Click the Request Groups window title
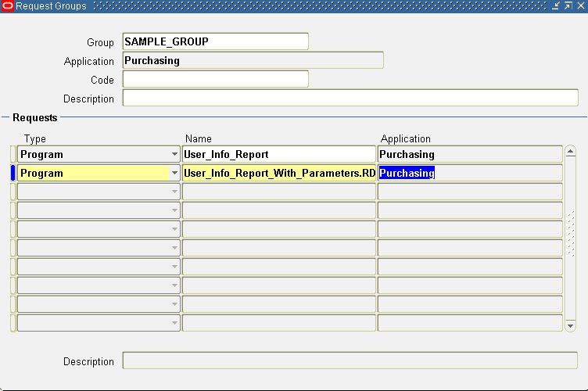 point(51,6)
